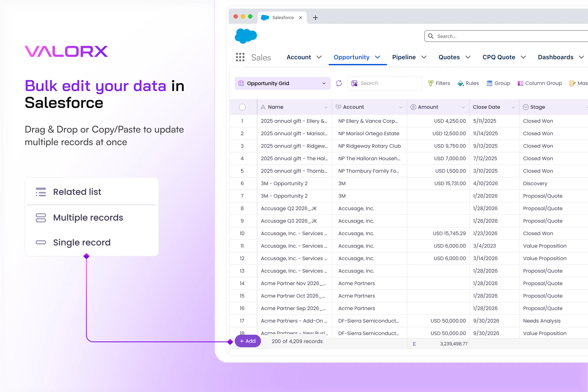The height and width of the screenshot is (392, 588).
Task: Click the Amount column currency icon
Action: click(x=413, y=107)
